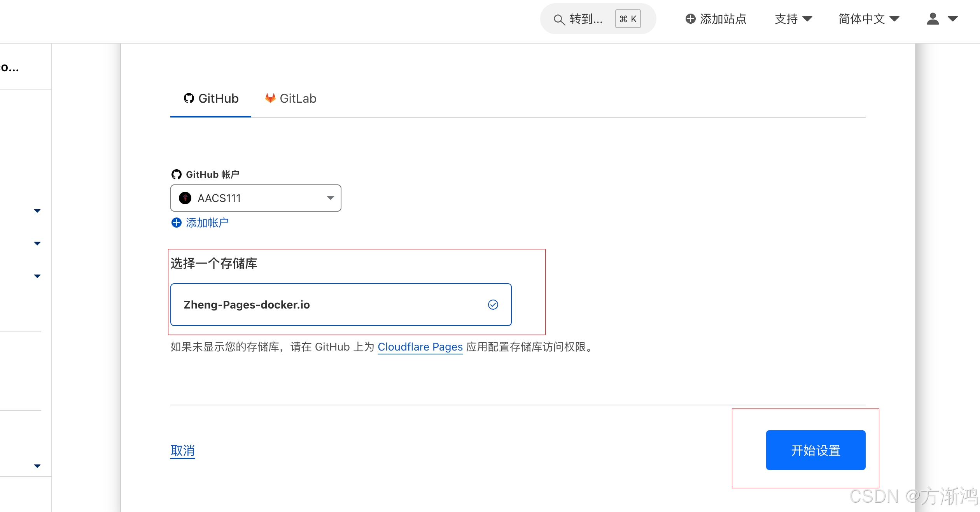Click the 开始设置 button

coord(815,450)
